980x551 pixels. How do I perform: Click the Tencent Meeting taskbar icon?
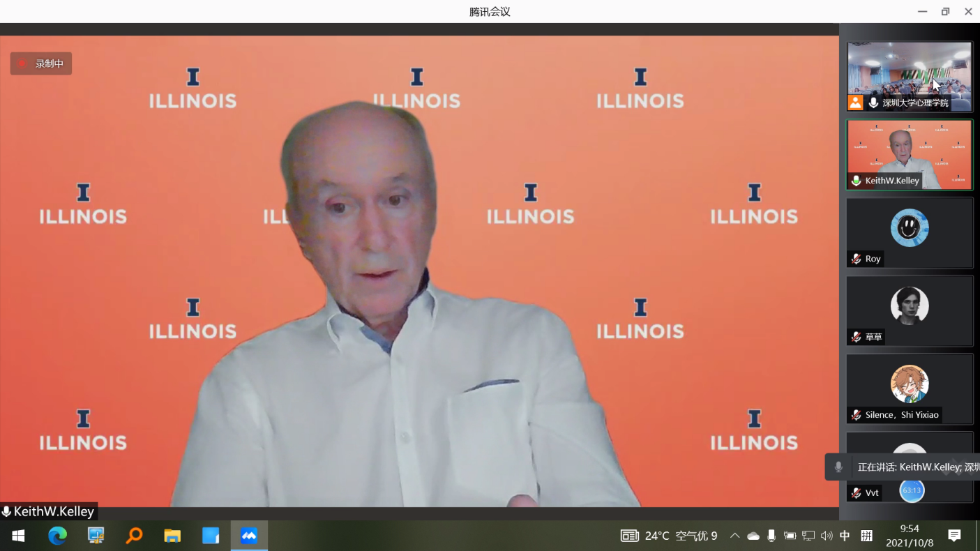(x=249, y=536)
